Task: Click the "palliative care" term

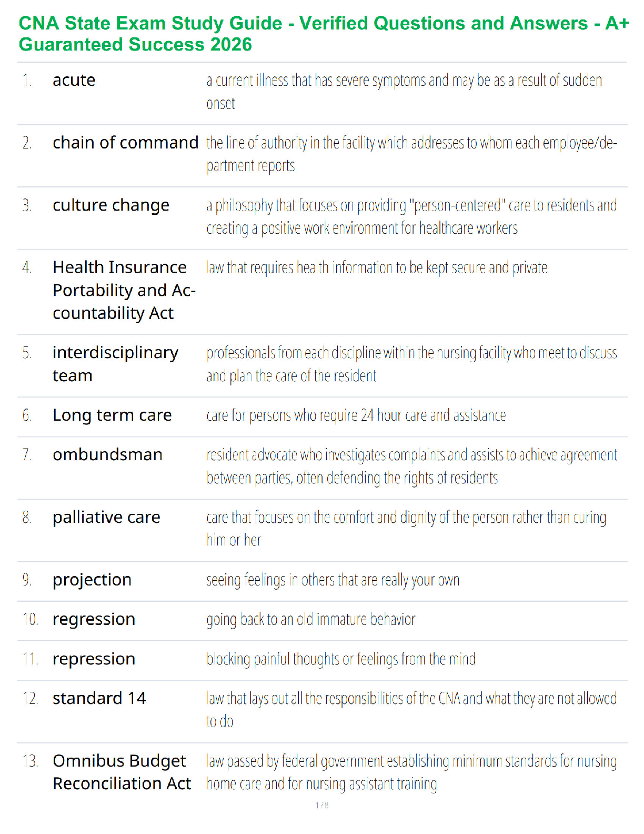Action: pyautogui.click(x=106, y=518)
